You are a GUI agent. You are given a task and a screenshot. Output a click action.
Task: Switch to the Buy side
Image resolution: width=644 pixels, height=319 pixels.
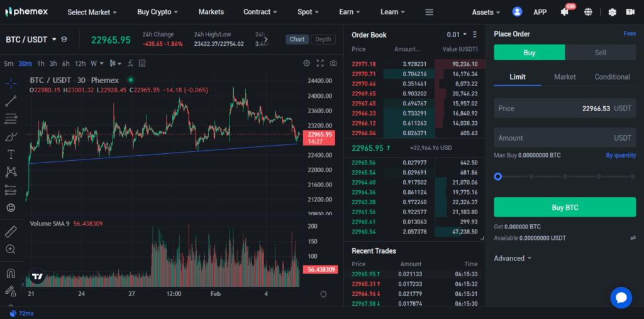pyautogui.click(x=530, y=53)
